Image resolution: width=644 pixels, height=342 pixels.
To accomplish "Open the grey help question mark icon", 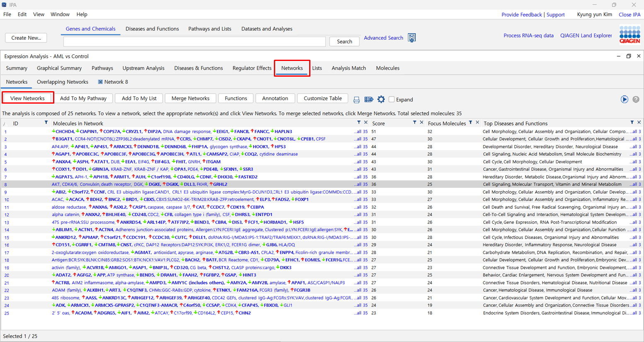I will [x=636, y=99].
